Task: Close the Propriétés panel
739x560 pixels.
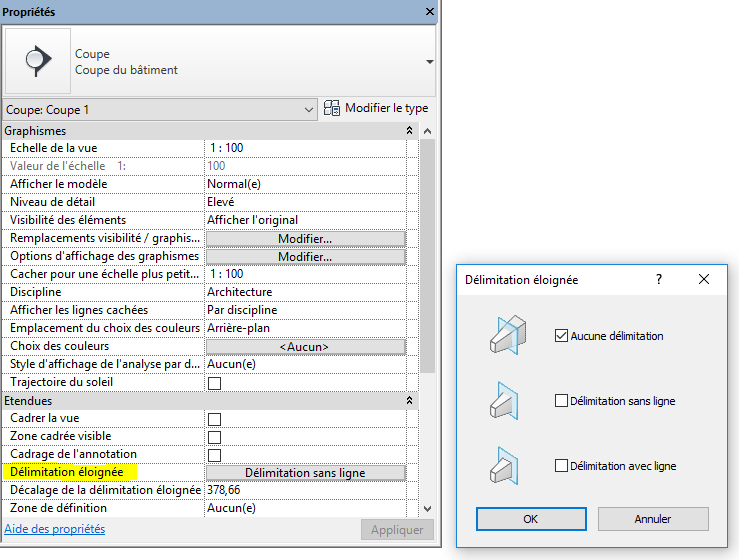Action: (430, 12)
